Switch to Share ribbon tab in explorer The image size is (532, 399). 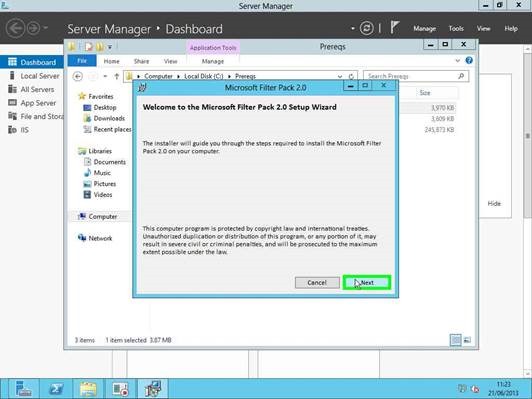pyautogui.click(x=141, y=61)
